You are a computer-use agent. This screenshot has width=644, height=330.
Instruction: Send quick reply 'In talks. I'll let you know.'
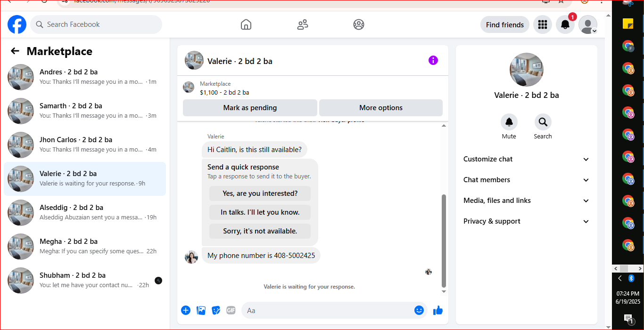(260, 212)
